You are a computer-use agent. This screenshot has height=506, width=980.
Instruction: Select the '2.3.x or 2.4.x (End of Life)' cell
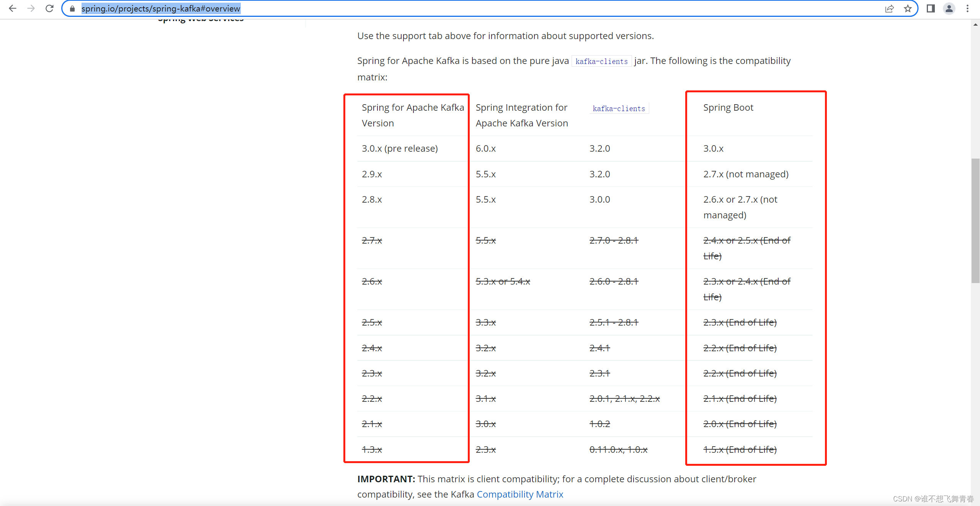(x=747, y=289)
